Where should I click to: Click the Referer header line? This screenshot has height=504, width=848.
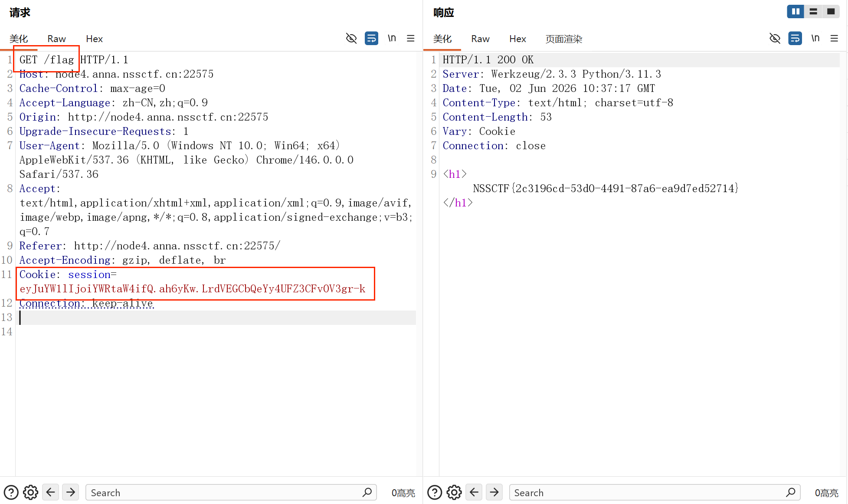pyautogui.click(x=150, y=246)
